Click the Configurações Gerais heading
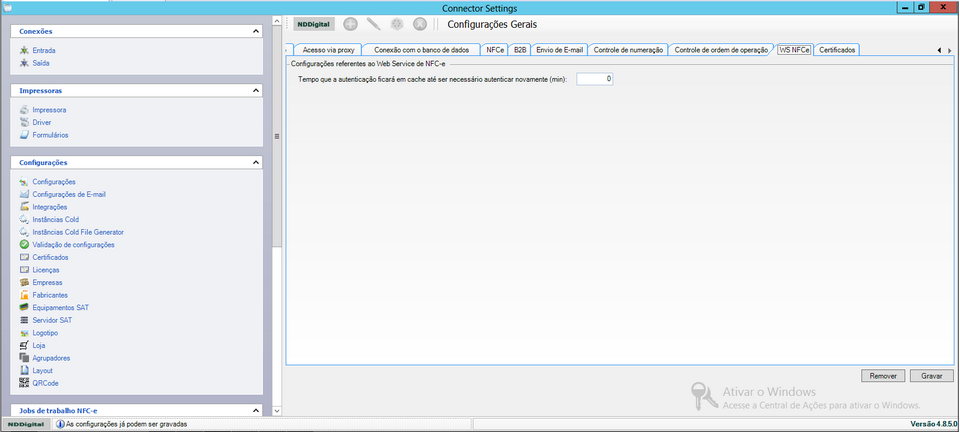 [x=492, y=24]
